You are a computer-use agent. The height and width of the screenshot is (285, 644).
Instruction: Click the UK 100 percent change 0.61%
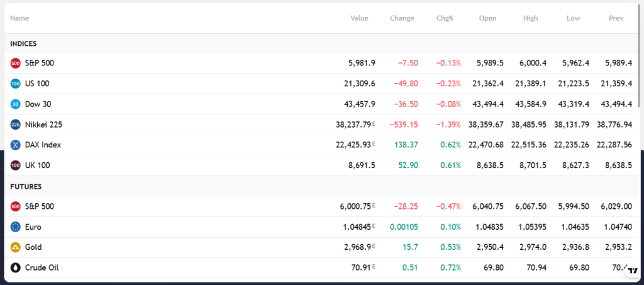pos(450,165)
